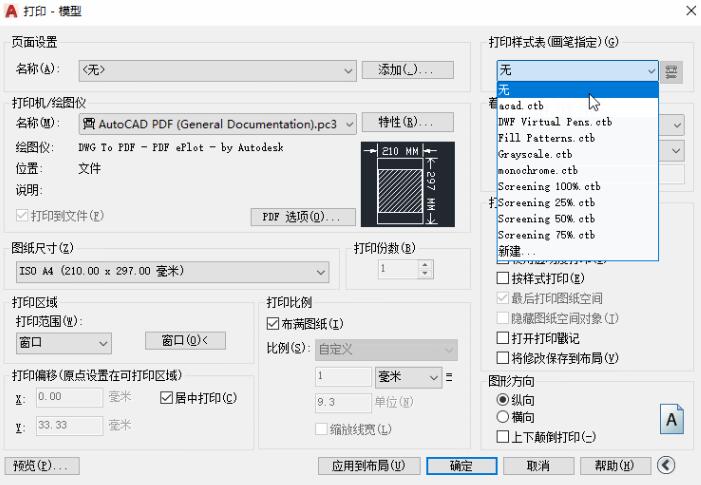Click the lineweight equals lock icon

pyautogui.click(x=449, y=377)
